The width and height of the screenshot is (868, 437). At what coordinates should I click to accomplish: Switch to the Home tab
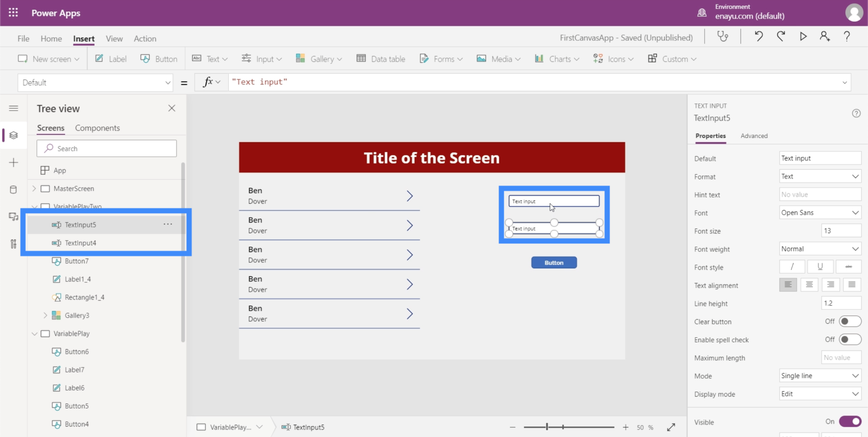(51, 38)
